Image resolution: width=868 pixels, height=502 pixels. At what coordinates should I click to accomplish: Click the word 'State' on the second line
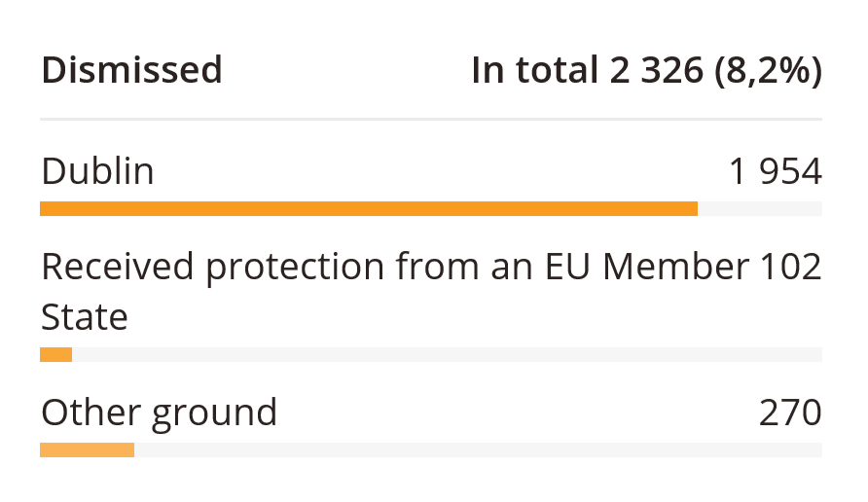[85, 317]
